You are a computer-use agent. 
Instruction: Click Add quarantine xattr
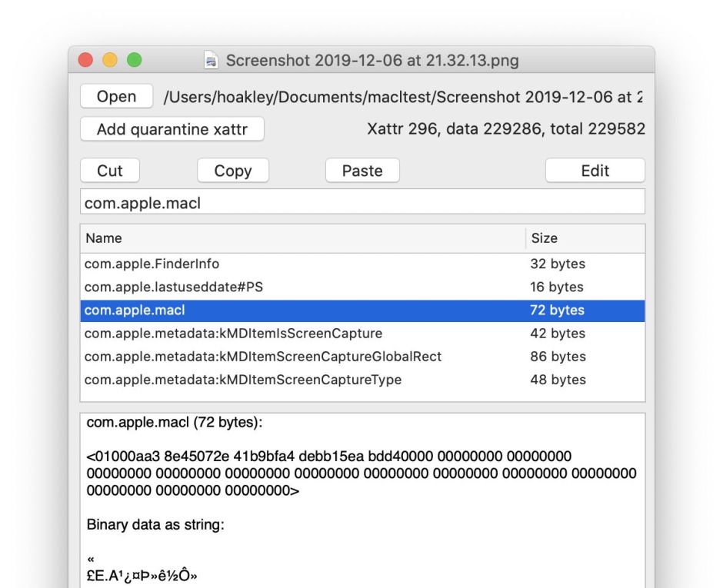[172, 129]
